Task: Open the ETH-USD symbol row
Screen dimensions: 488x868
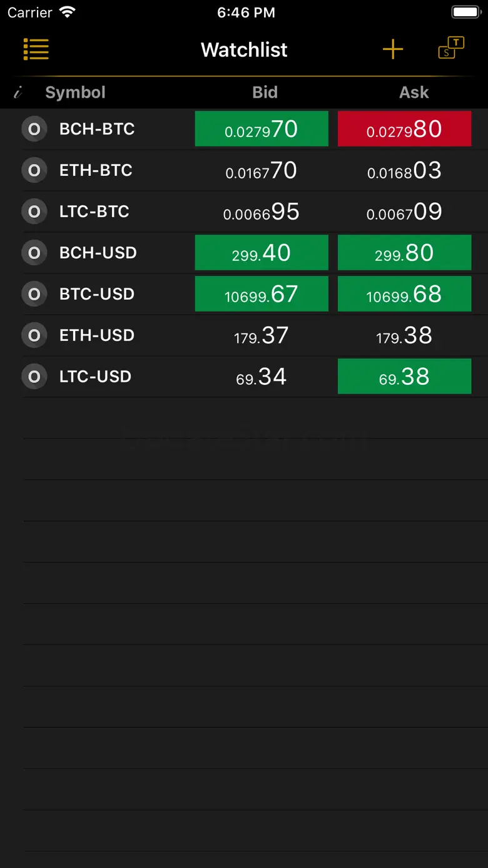Action: pyautogui.click(x=97, y=335)
